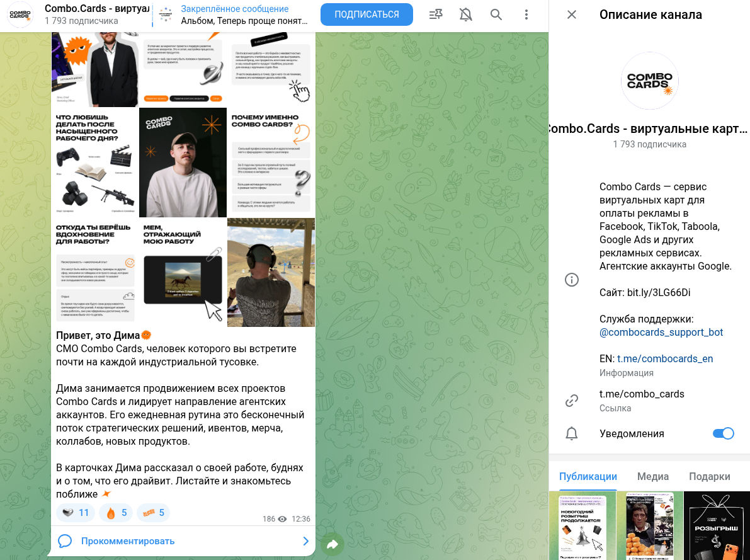Click the chain link icon

[x=572, y=401]
